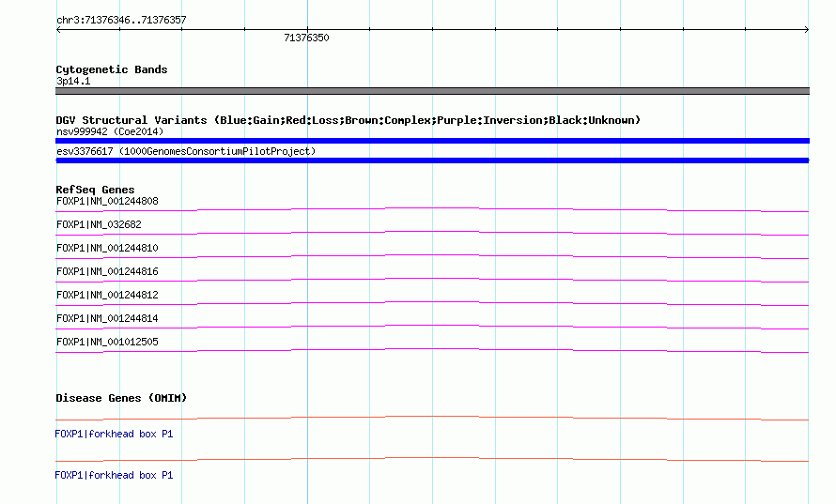Select transcript FOXP1|NM_001244808
This screenshot has width=836, height=504.
point(107,202)
